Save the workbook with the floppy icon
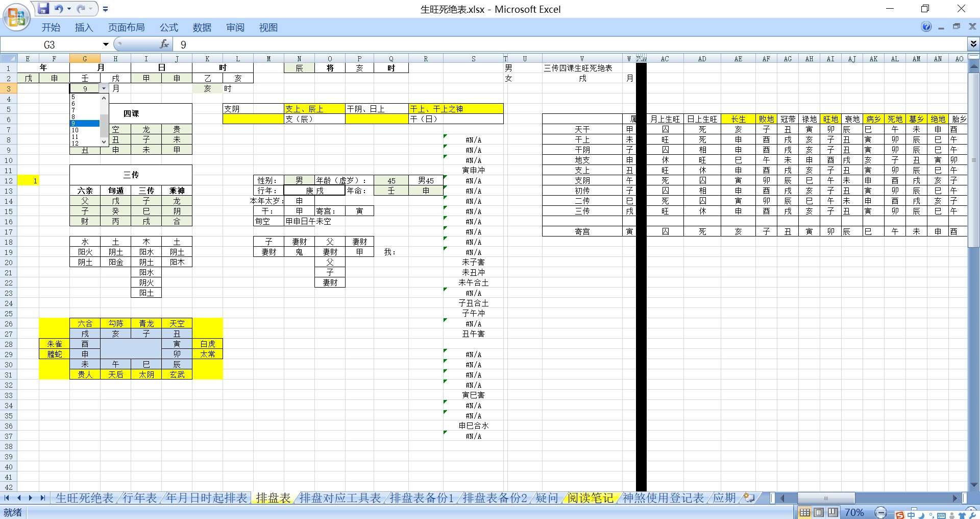Image resolution: width=980 pixels, height=519 pixels. pos(43,9)
